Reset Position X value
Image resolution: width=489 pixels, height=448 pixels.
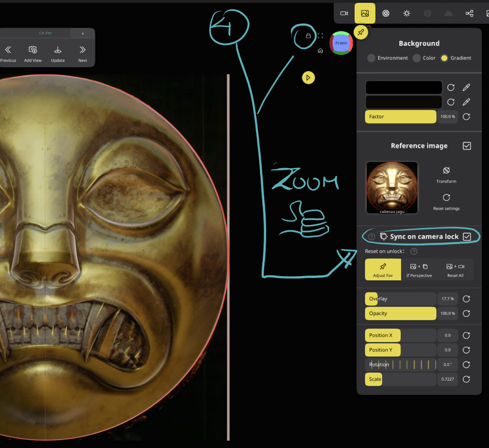pyautogui.click(x=466, y=336)
